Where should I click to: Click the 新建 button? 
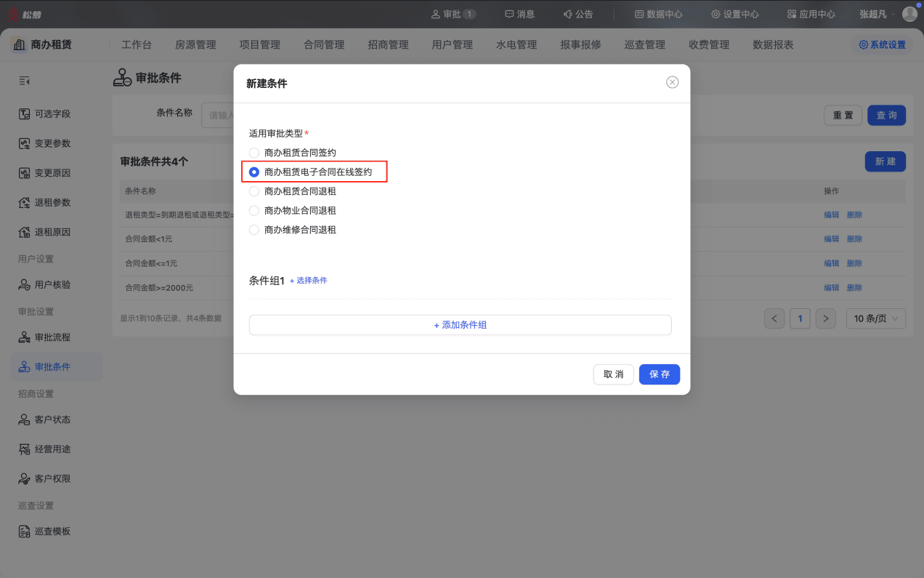[885, 161]
